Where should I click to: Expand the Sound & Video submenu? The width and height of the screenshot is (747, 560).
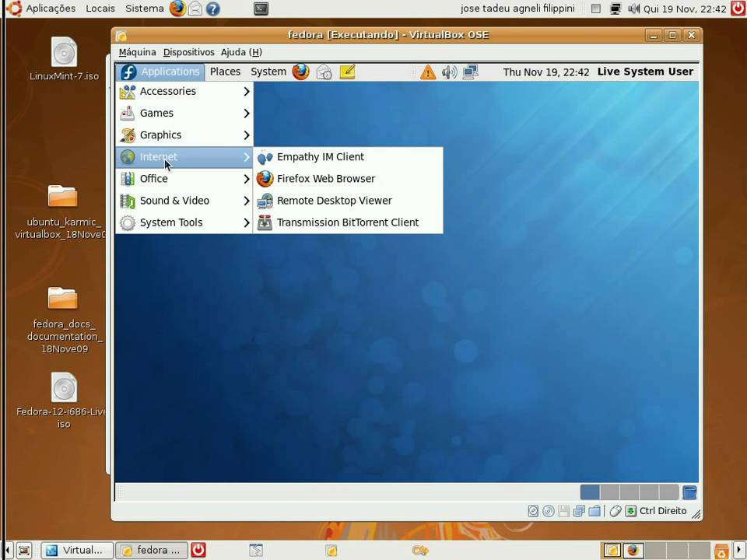tap(184, 201)
